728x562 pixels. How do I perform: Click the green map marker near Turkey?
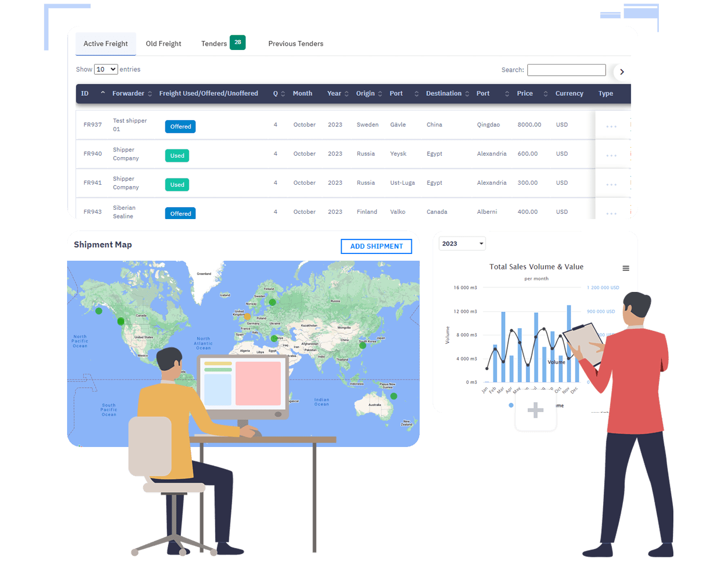tap(274, 339)
